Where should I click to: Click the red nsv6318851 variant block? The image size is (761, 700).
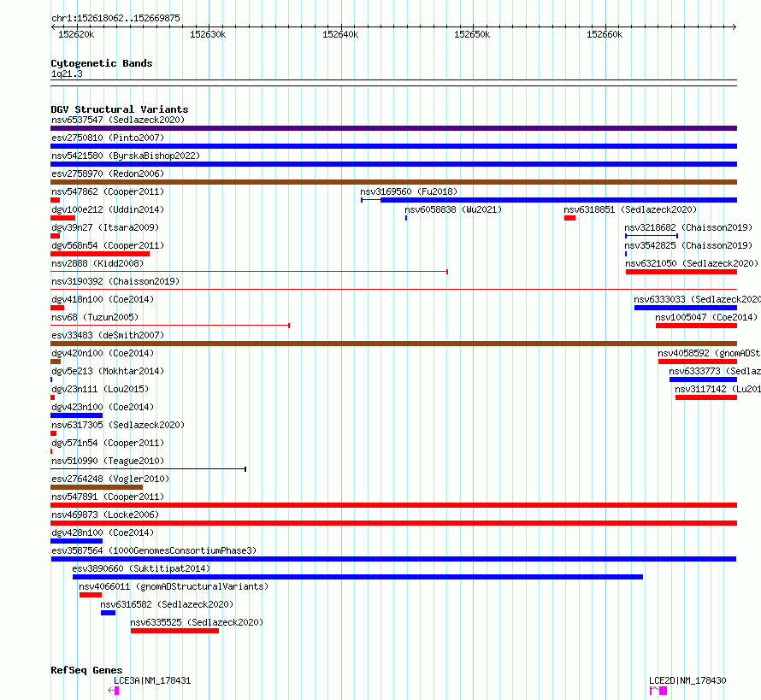click(x=569, y=218)
